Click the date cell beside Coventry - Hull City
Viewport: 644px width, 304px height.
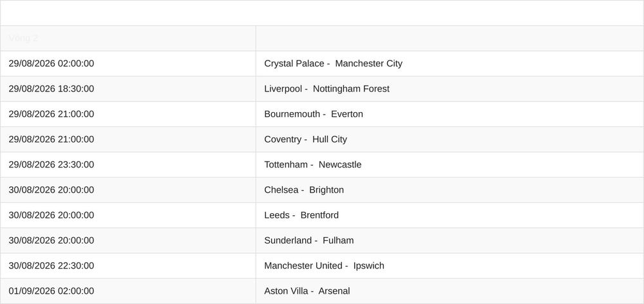(x=52, y=139)
